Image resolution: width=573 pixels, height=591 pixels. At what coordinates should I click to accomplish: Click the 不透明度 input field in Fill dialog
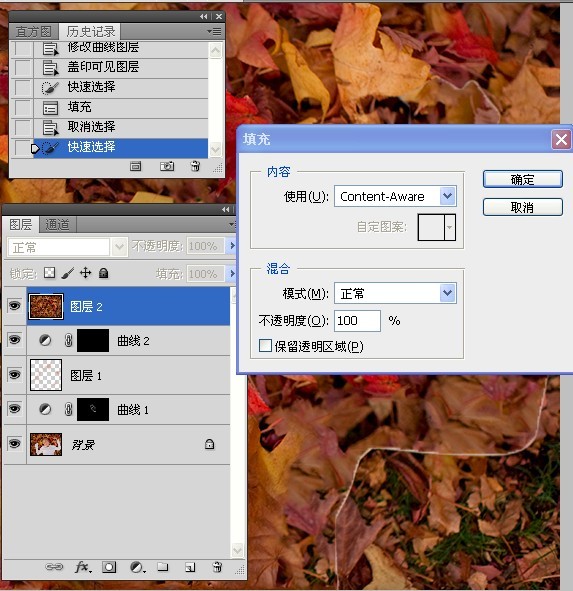click(357, 321)
